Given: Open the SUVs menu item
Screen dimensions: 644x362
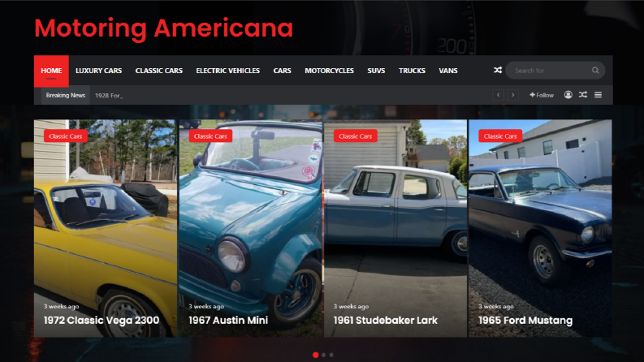Looking at the screenshot, I should (x=376, y=71).
